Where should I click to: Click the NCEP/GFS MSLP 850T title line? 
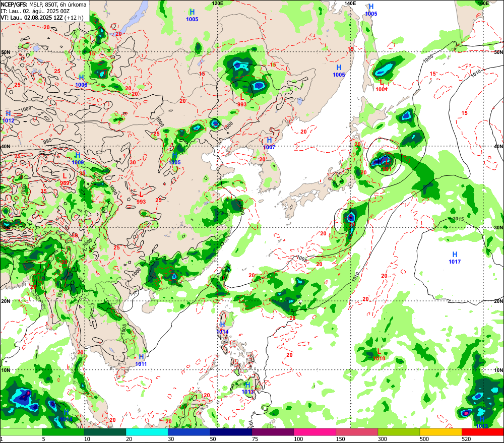[x=44, y=5]
